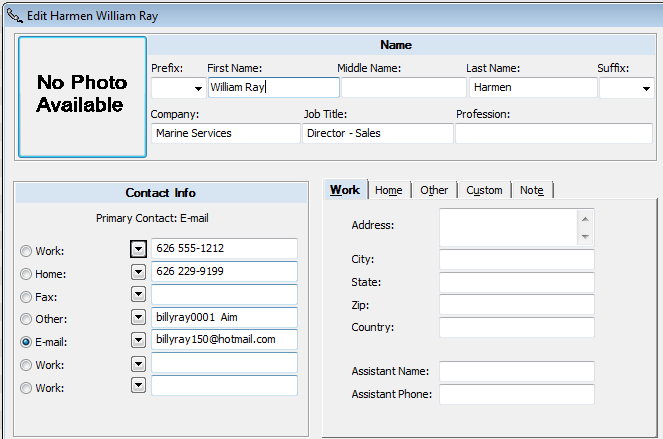
Task: Select the Home radio button
Action: coord(26,274)
